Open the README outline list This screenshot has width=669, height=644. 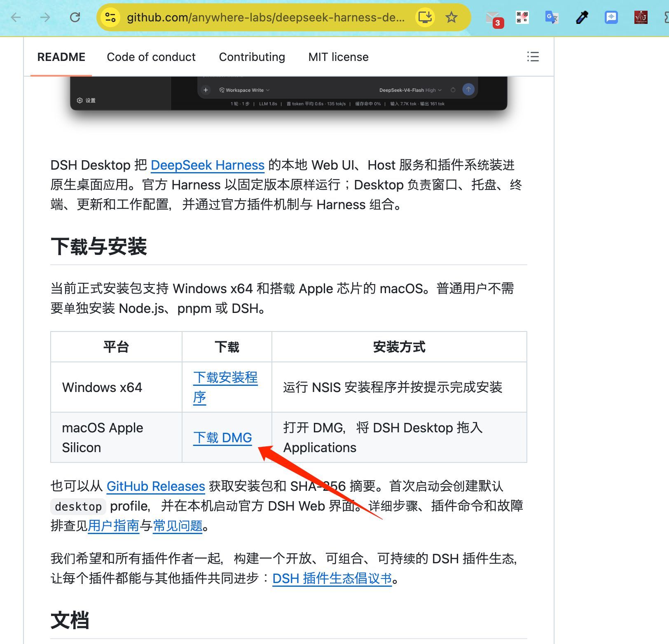(533, 57)
